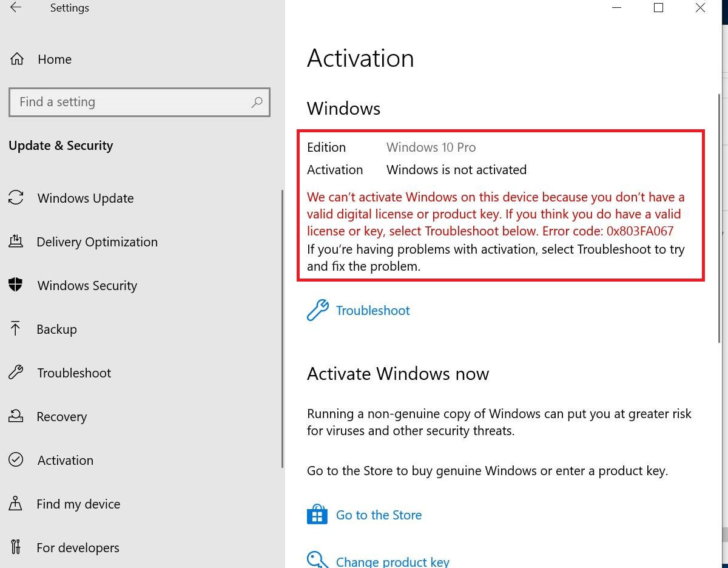Click the blue Troubleshoot link
The image size is (728, 568).
point(372,311)
